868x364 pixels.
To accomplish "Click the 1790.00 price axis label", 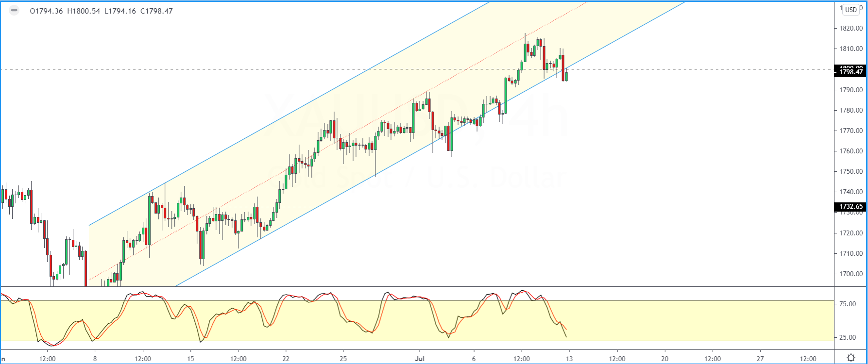I will click(x=851, y=90).
